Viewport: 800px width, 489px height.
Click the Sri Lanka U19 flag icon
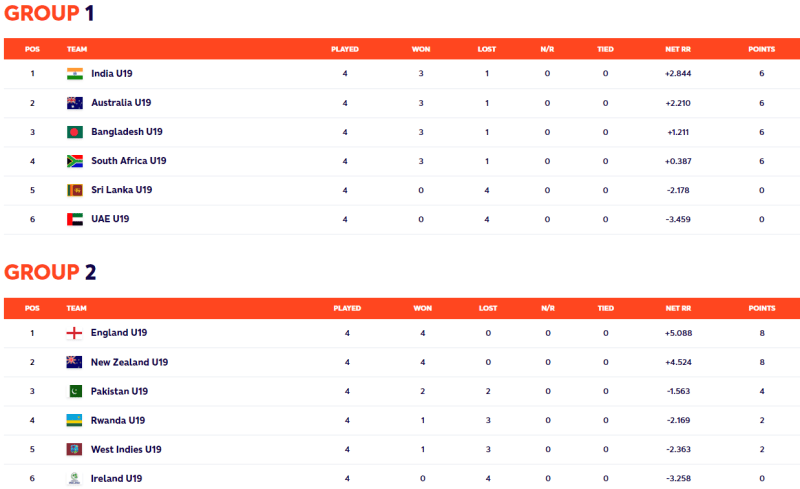75,189
